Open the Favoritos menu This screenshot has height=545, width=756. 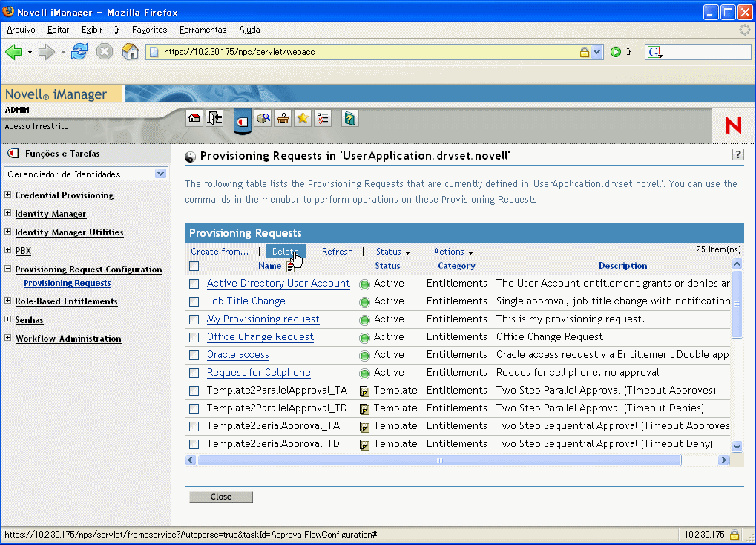pyautogui.click(x=149, y=30)
